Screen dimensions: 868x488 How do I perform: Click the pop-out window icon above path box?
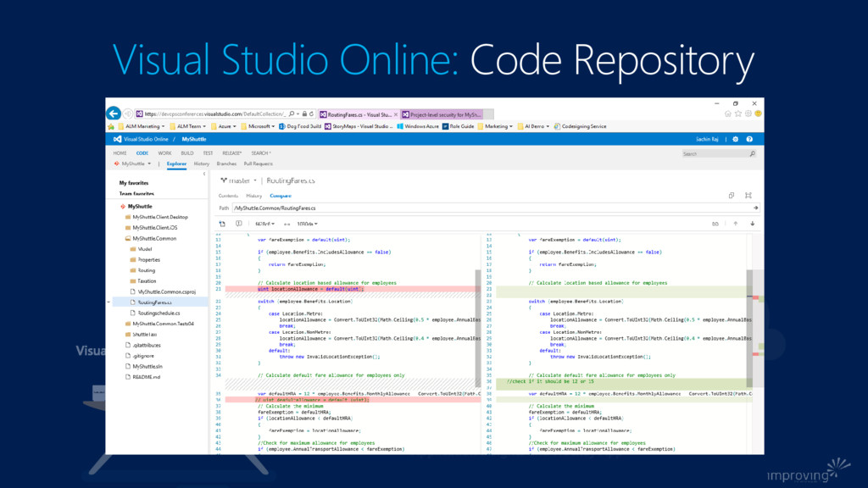pos(732,195)
